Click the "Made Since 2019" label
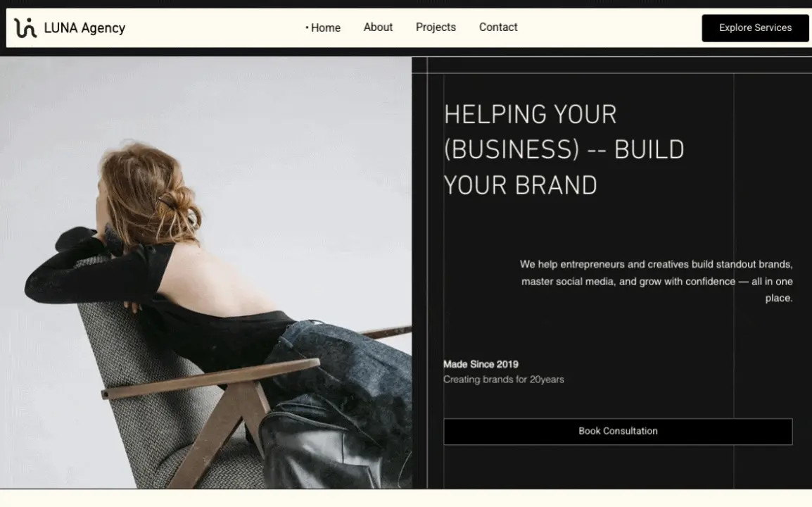 point(481,364)
